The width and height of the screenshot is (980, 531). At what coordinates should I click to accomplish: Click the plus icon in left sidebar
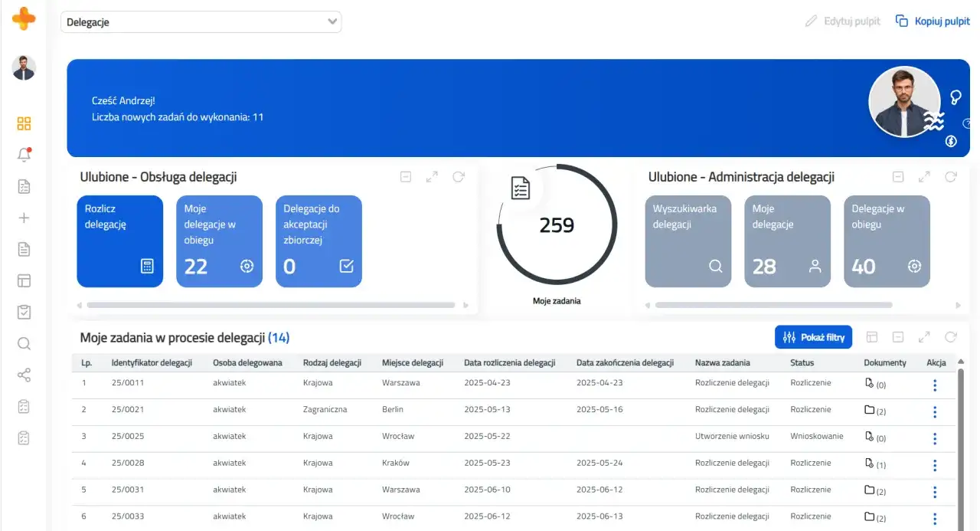pyautogui.click(x=24, y=218)
